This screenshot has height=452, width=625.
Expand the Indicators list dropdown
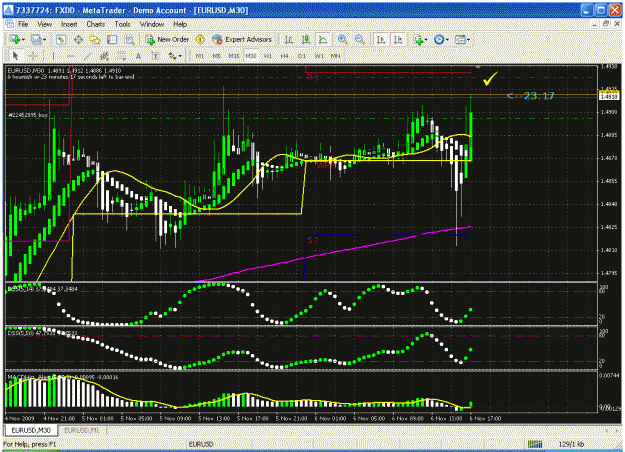tap(426, 40)
